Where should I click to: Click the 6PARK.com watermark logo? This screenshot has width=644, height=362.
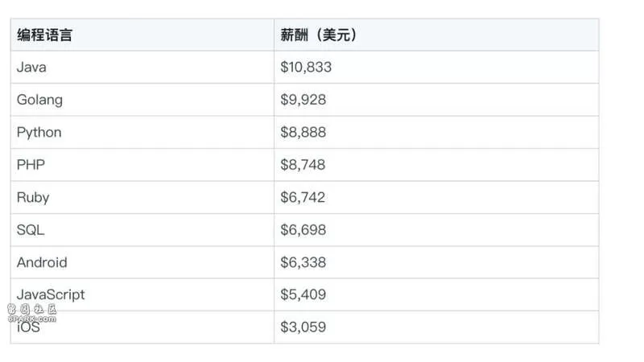32,314
